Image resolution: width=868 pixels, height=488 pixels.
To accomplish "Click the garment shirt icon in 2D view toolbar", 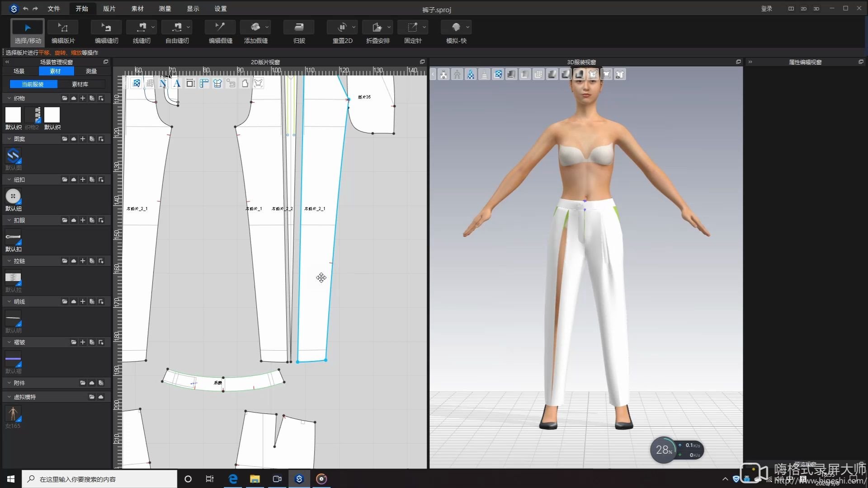I will 217,83.
